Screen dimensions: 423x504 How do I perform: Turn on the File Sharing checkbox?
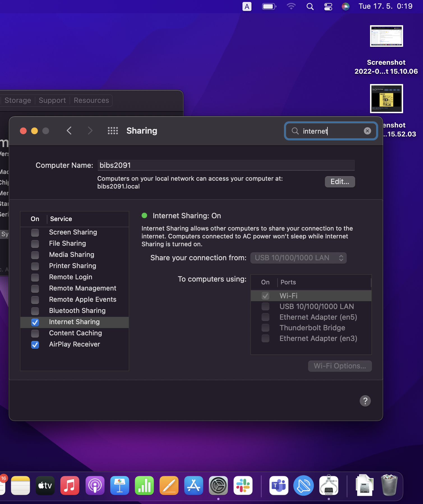point(35,244)
